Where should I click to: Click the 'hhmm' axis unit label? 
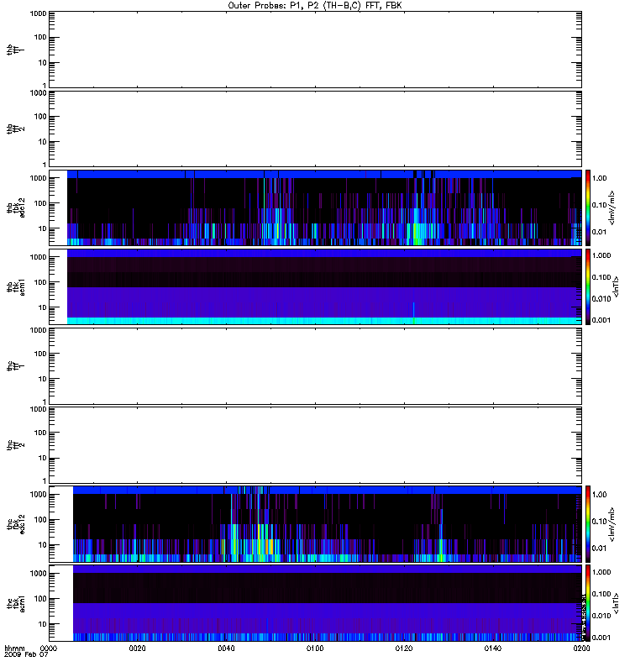click(14, 648)
